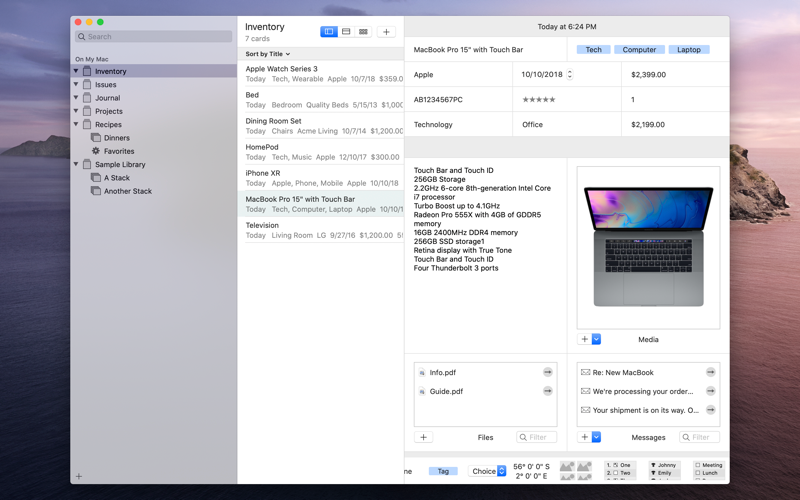Screen dimensions: 800x500
Task: Open Re: New MacBook message arrow
Action: (x=710, y=372)
